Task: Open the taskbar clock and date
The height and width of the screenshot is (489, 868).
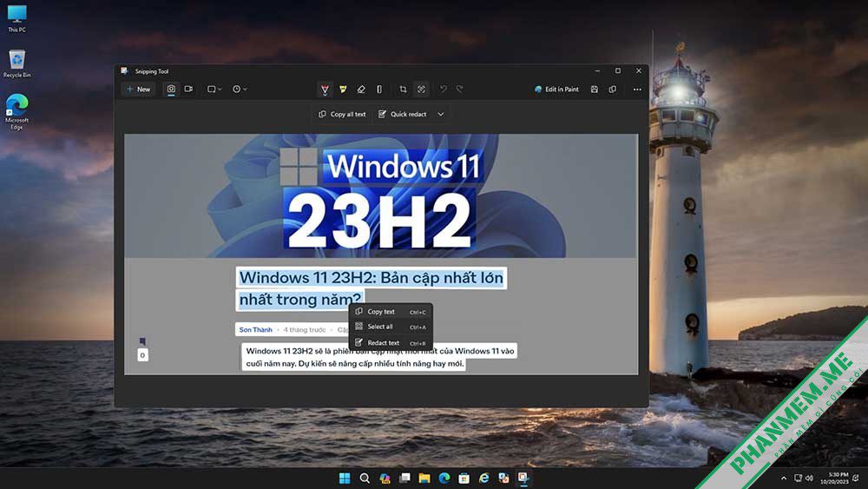Action: (834, 478)
